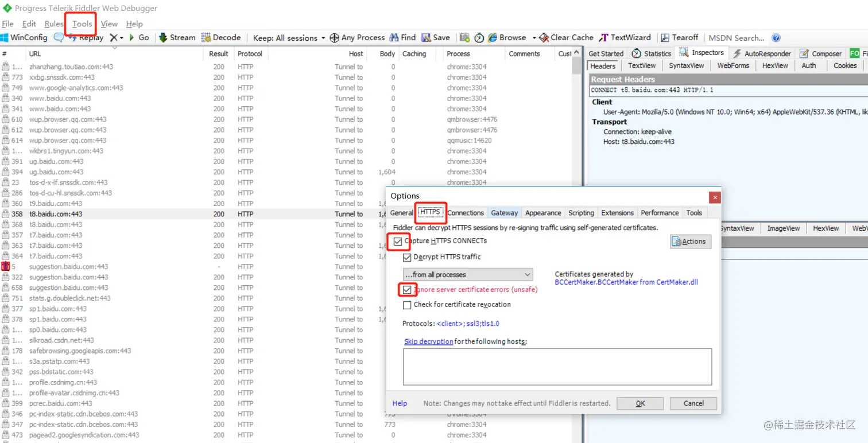Sort sessions by the Result column header

pos(219,54)
